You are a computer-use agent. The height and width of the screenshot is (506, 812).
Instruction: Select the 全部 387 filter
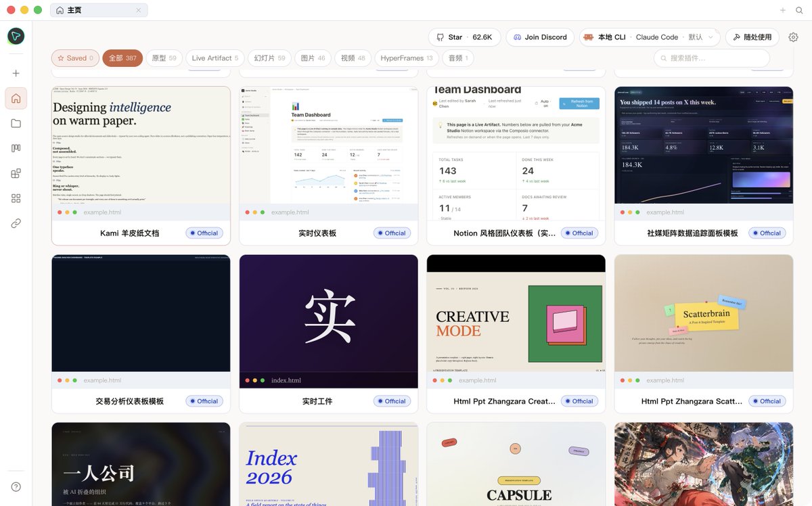click(122, 58)
